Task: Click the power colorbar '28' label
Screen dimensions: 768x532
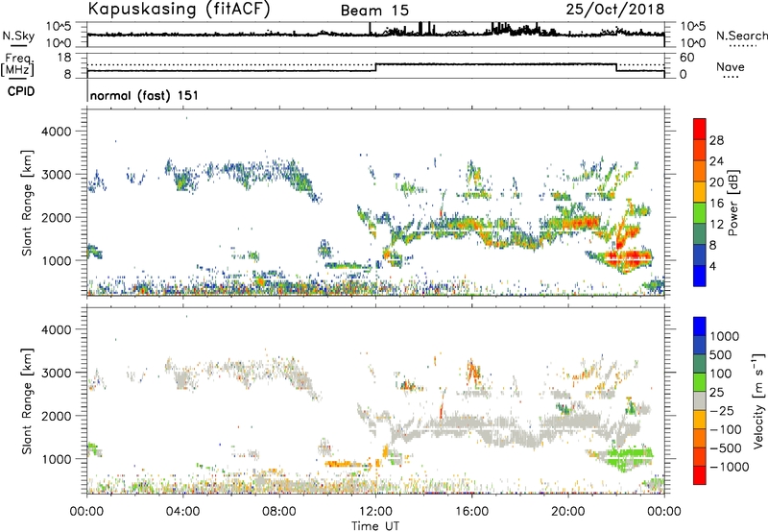Action: click(x=716, y=140)
